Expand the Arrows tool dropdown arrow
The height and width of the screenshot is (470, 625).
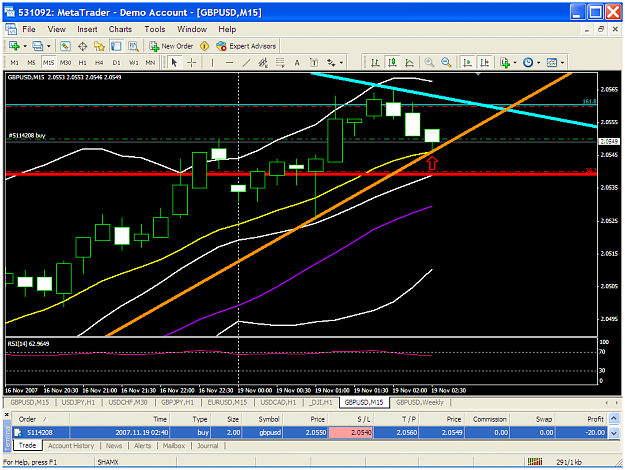coord(341,63)
